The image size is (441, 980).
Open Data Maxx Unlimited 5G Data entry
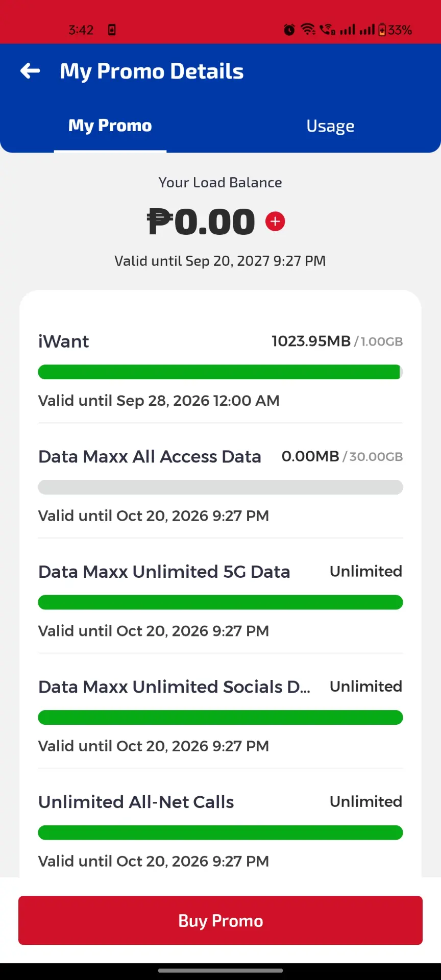[220, 601]
